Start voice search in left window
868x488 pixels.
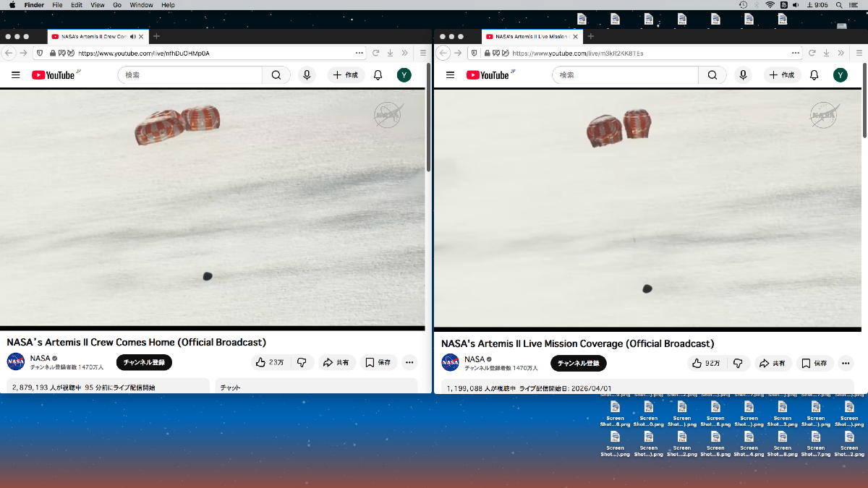(307, 75)
